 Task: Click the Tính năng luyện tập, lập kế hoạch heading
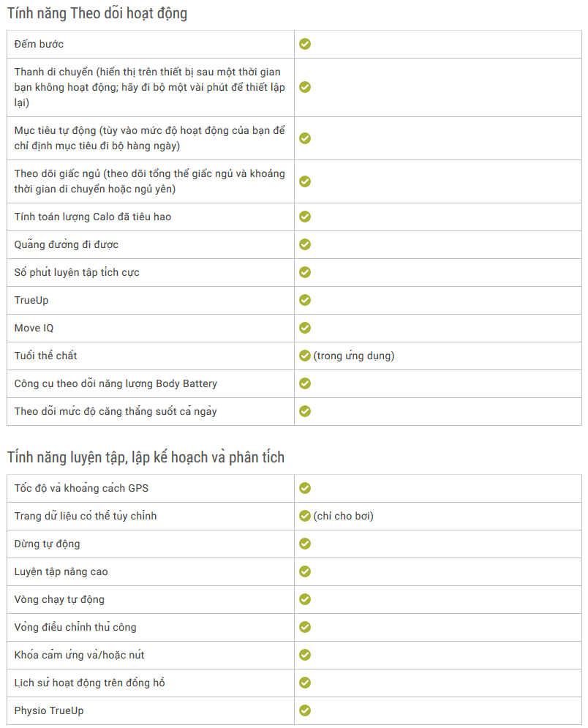click(146, 457)
